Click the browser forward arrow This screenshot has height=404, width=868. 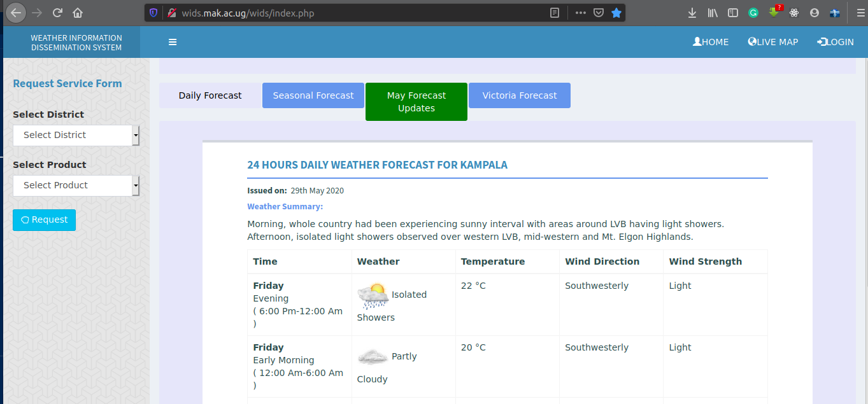[37, 13]
